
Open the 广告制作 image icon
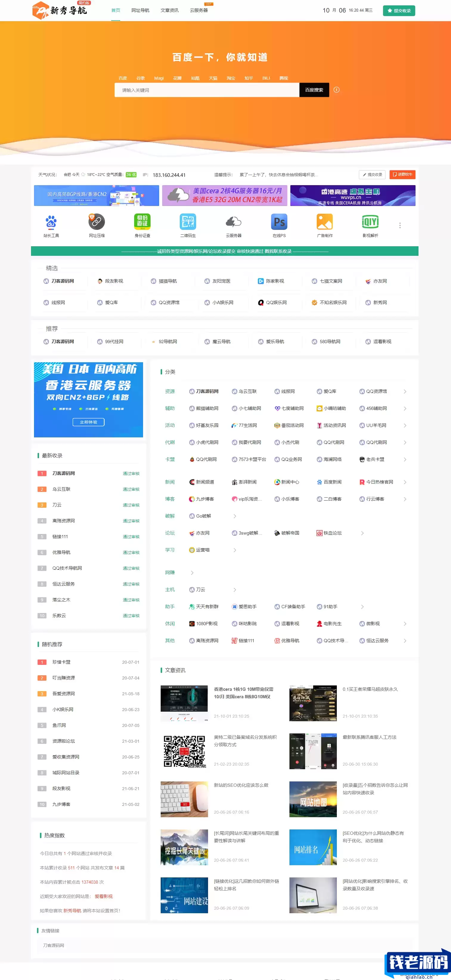point(325,222)
